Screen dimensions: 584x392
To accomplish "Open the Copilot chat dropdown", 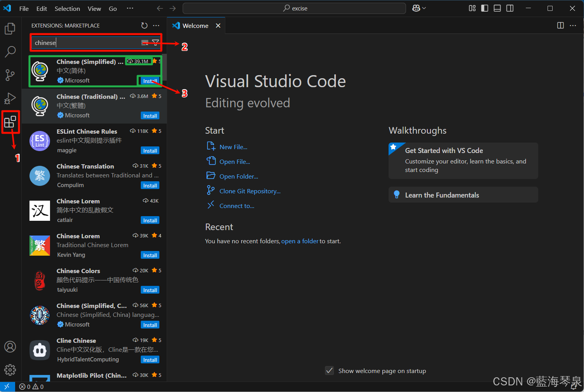I will pyautogui.click(x=419, y=8).
